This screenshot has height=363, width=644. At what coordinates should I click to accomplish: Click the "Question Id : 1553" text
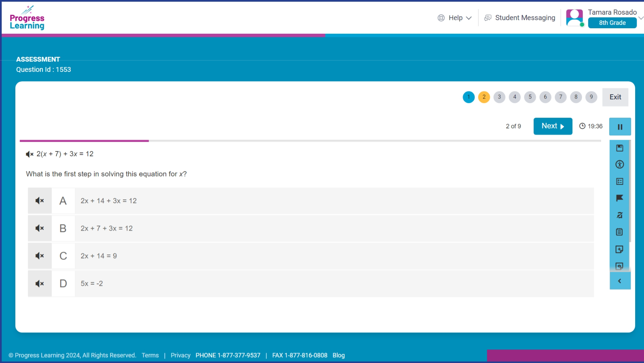point(43,70)
